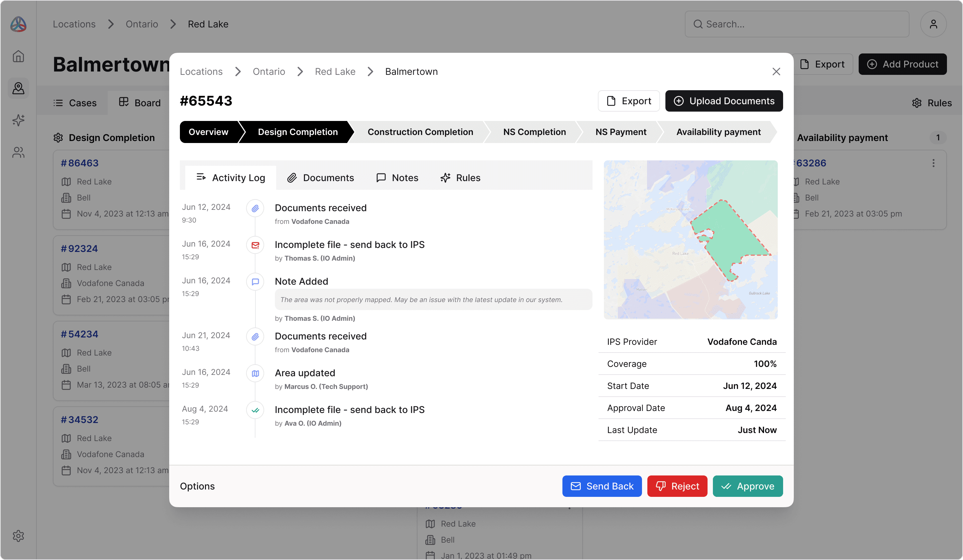The image size is (963, 560).
Task: Open the three-dot menu on card #63286
Action: tap(933, 163)
